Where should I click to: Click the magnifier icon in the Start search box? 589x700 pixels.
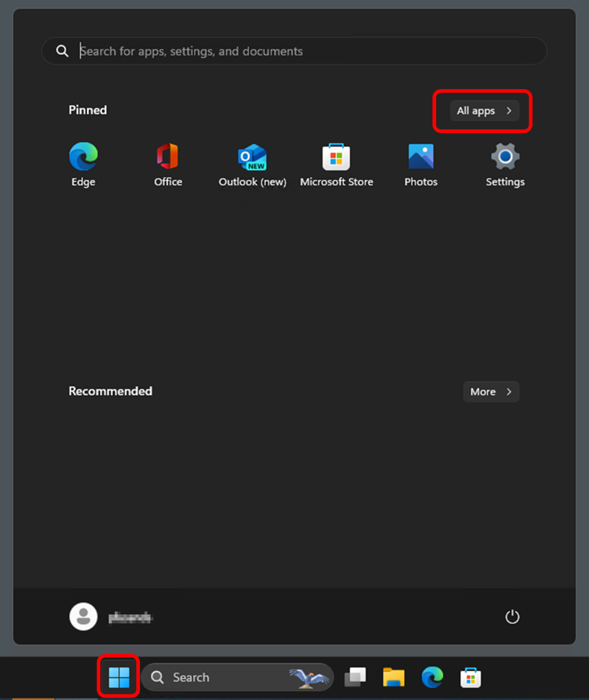click(x=62, y=51)
